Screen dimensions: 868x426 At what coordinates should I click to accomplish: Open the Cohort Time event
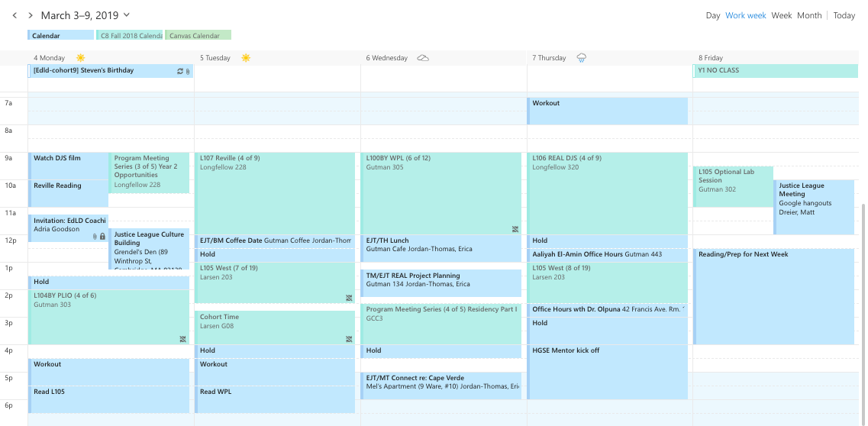tap(275, 328)
